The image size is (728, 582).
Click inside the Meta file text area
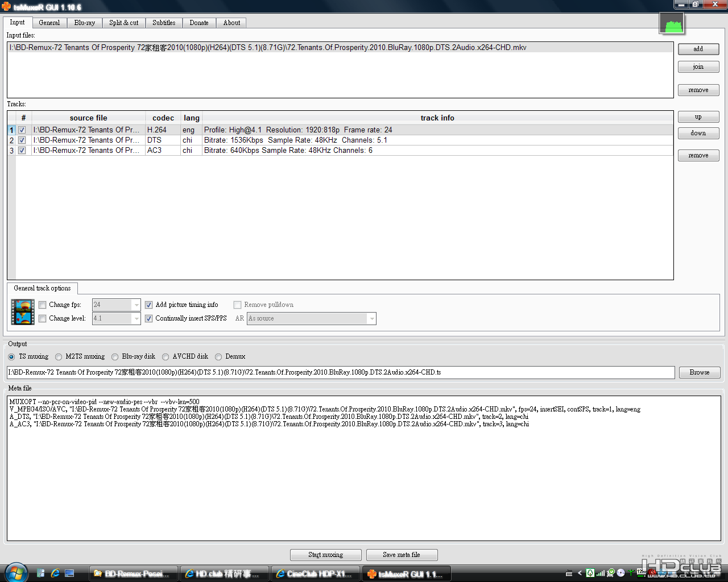[364, 468]
